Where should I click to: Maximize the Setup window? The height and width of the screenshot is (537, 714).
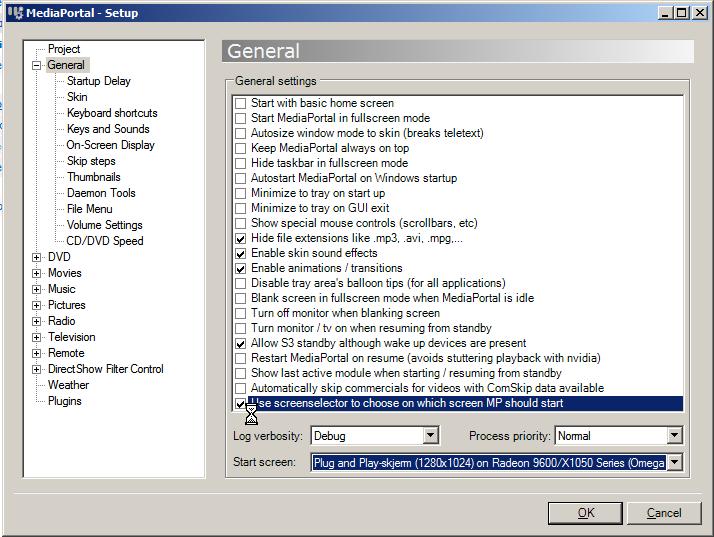682,13
